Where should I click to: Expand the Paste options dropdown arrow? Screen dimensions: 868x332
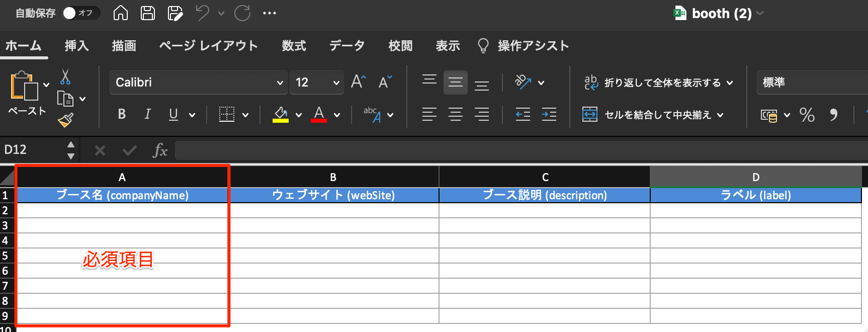click(x=46, y=85)
